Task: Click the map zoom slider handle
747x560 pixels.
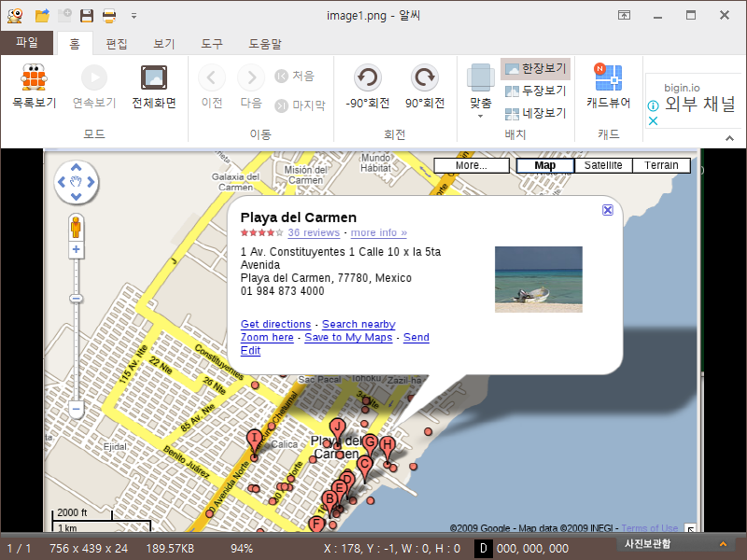Action: pyautogui.click(x=77, y=299)
